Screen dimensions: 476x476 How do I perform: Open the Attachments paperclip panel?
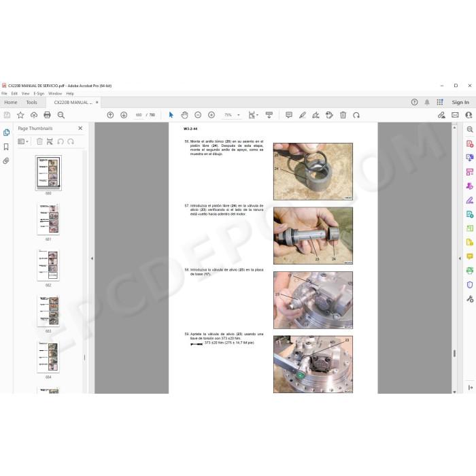[6, 161]
